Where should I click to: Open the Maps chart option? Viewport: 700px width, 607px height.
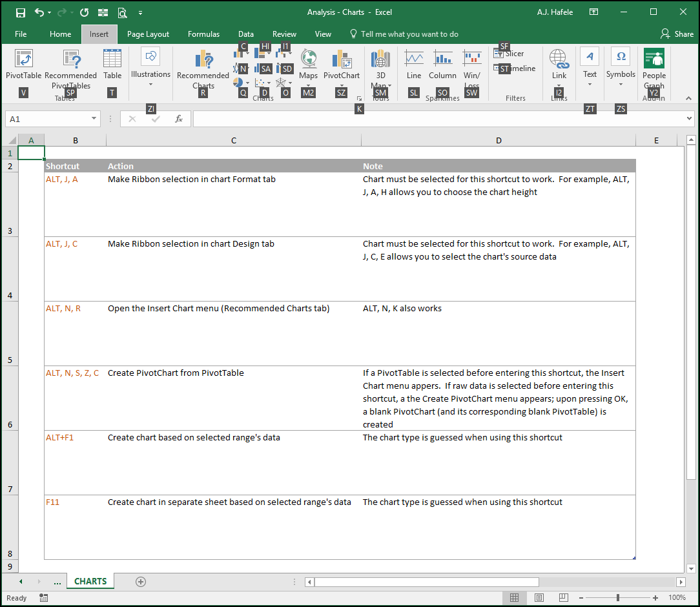(309, 67)
